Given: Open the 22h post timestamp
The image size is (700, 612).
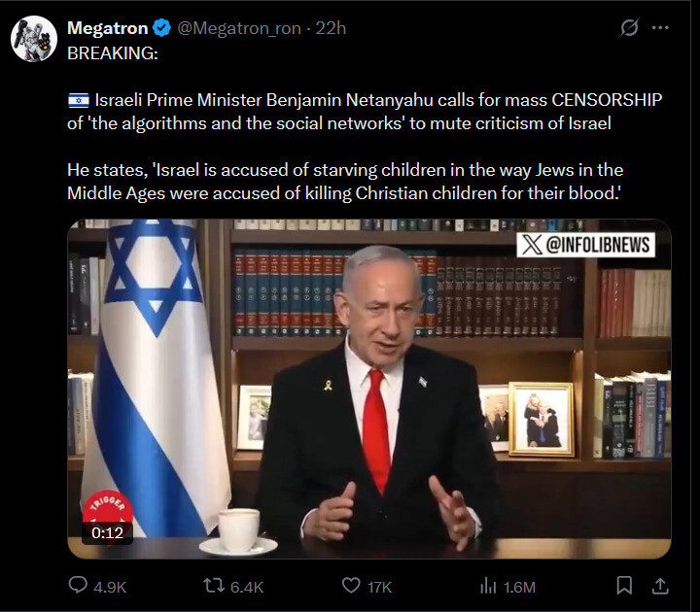Looking at the screenshot, I should coord(331,28).
